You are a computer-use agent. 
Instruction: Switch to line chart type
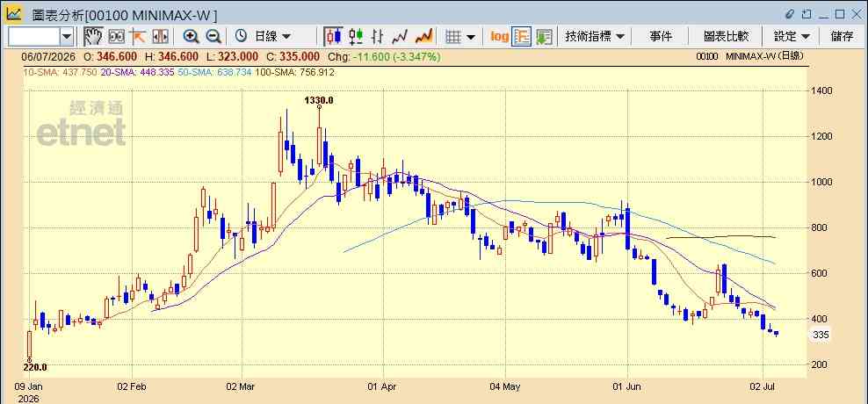(x=400, y=37)
